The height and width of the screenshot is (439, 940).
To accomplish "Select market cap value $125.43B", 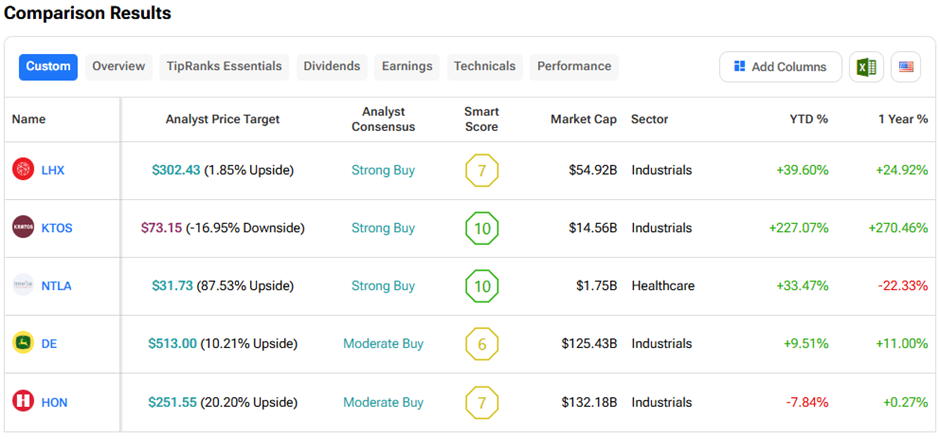I will (589, 344).
